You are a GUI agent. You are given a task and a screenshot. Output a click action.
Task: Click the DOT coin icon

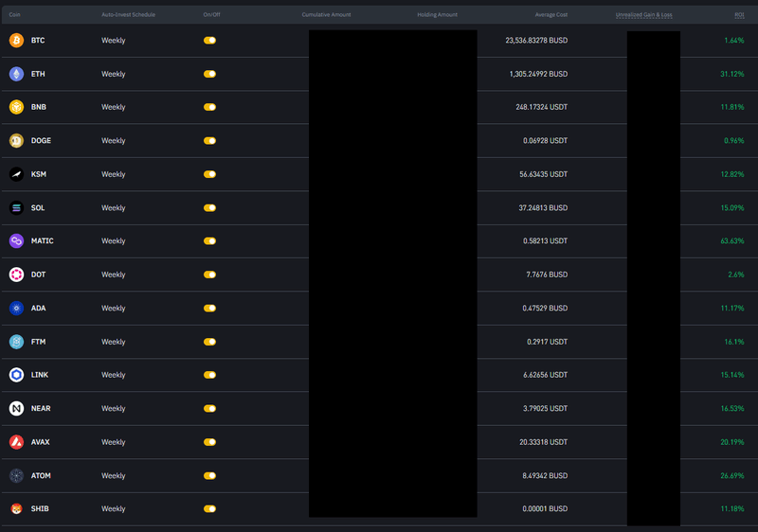point(16,275)
